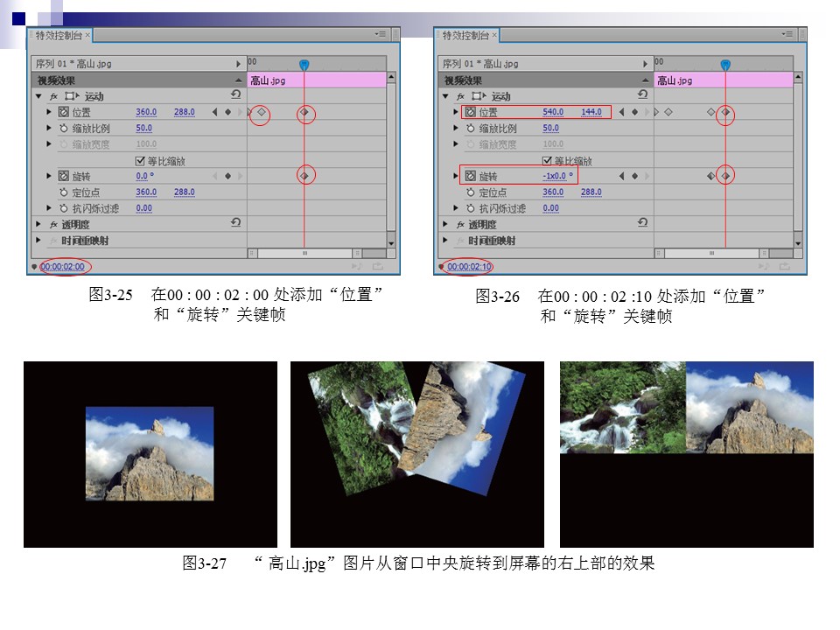Open the panel menu icon of Fig 3-25 panel
This screenshot has width=840, height=630.
381,35
